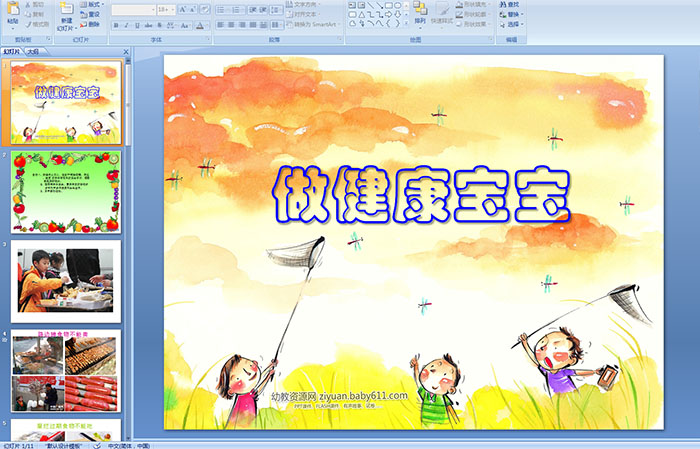Increase font size with the large A icon

183,9
